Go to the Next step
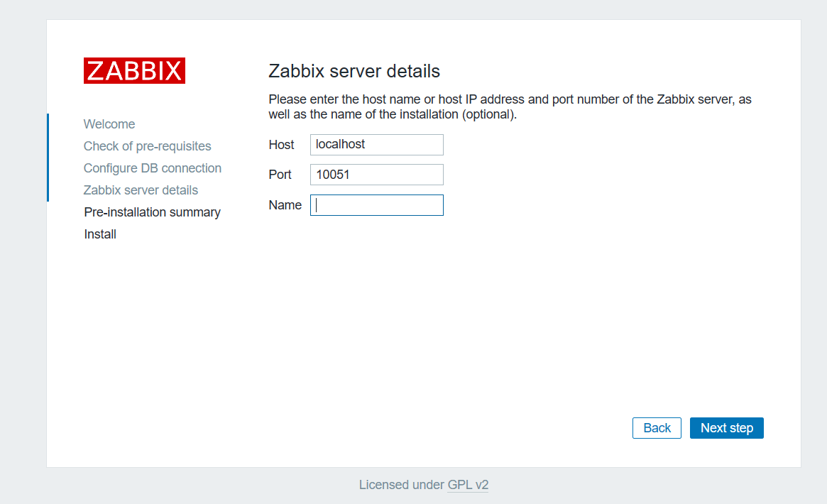This screenshot has height=504, width=827. [x=726, y=428]
